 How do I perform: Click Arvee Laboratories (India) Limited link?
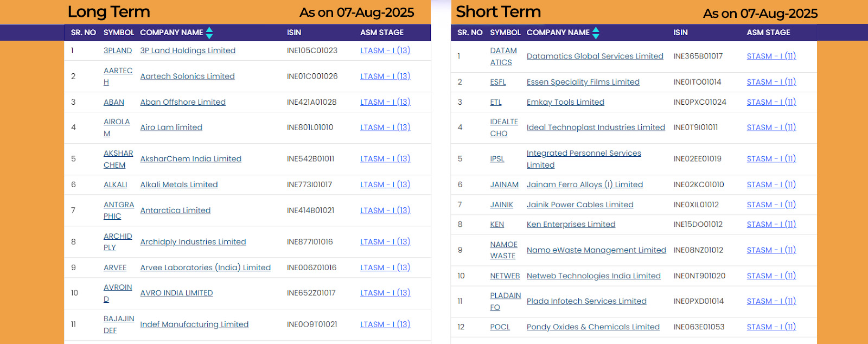(x=205, y=267)
